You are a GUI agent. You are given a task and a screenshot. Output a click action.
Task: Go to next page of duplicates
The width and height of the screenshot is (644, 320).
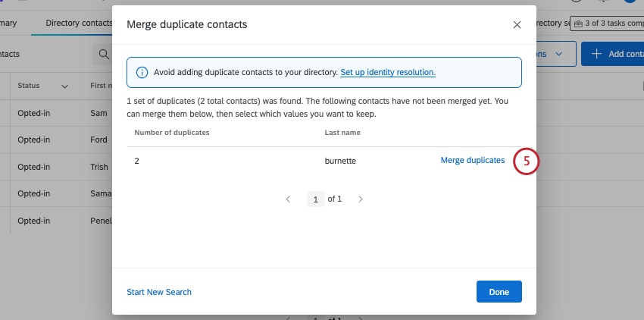click(361, 199)
